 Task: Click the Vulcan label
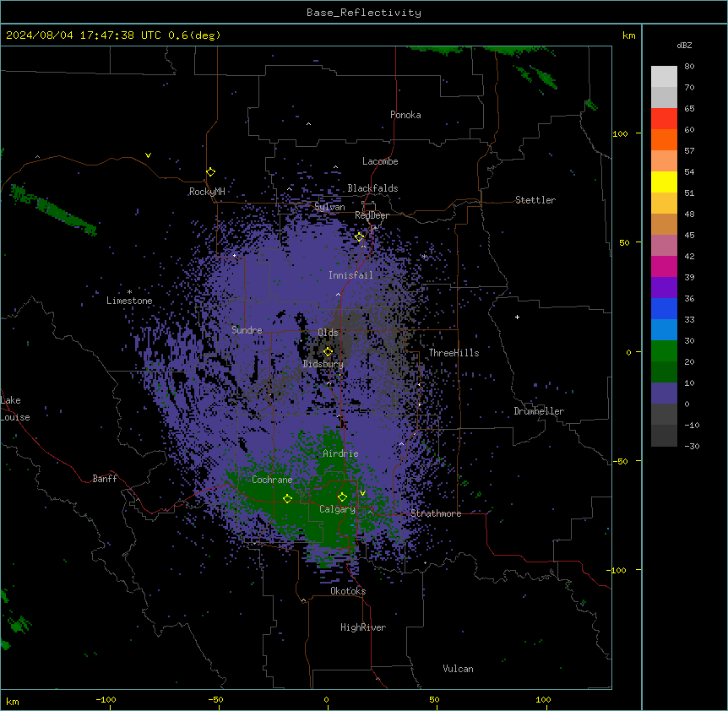click(458, 669)
